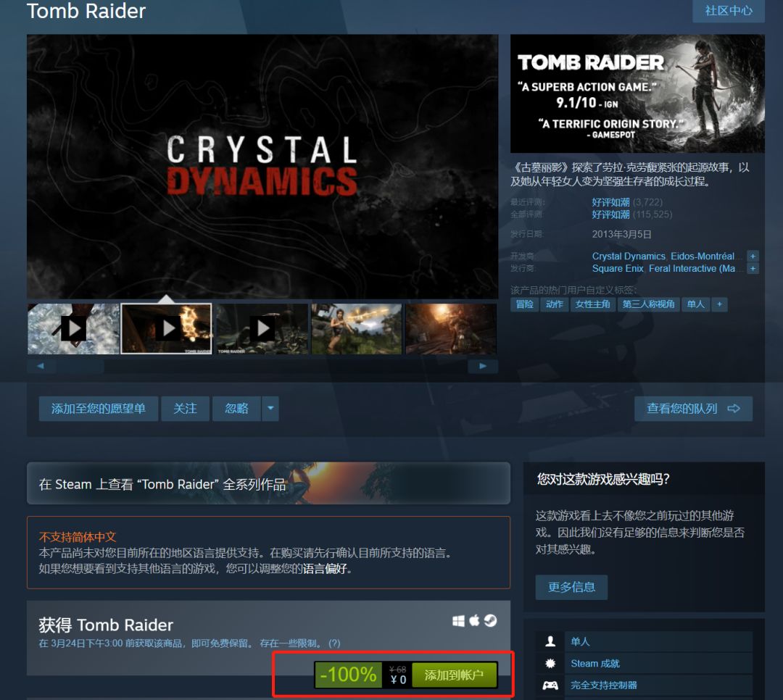Expand the developer list with the + button
Image resolution: width=783 pixels, height=700 pixels.
[x=753, y=256]
